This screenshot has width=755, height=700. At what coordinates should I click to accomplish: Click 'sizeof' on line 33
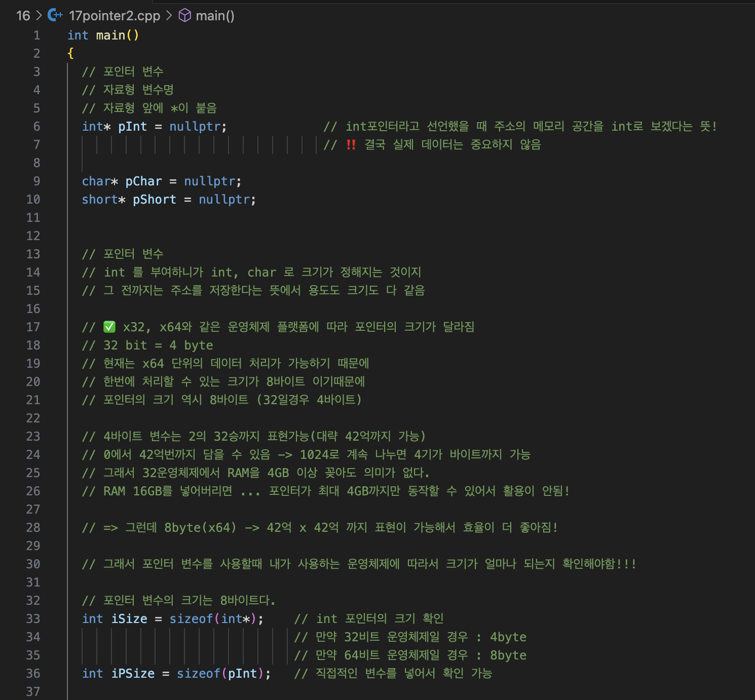click(192, 618)
